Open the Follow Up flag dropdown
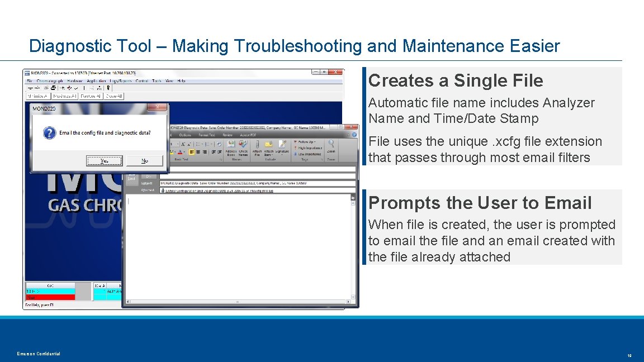 pyautogui.click(x=304, y=142)
